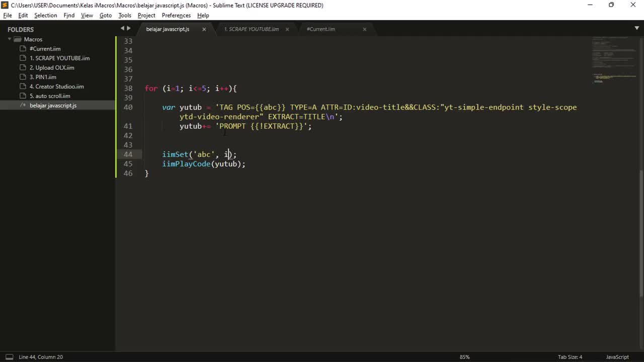Click line number 40 in the gutter
The image size is (644, 362).
128,107
